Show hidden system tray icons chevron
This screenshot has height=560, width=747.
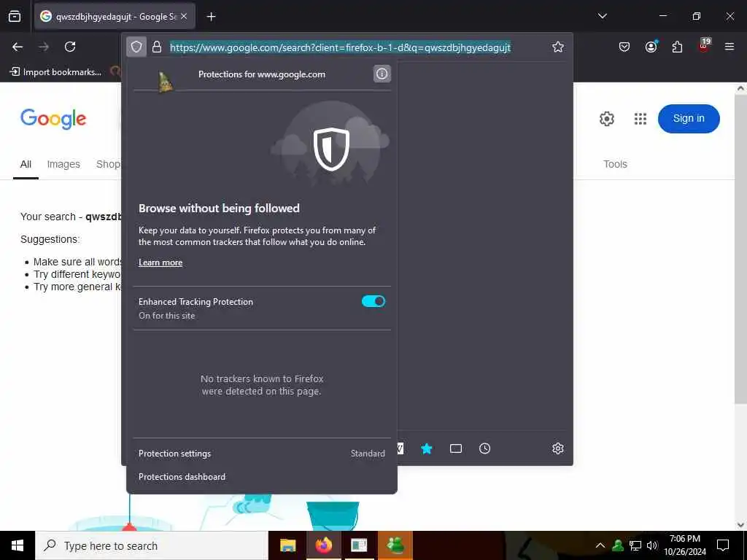600,545
